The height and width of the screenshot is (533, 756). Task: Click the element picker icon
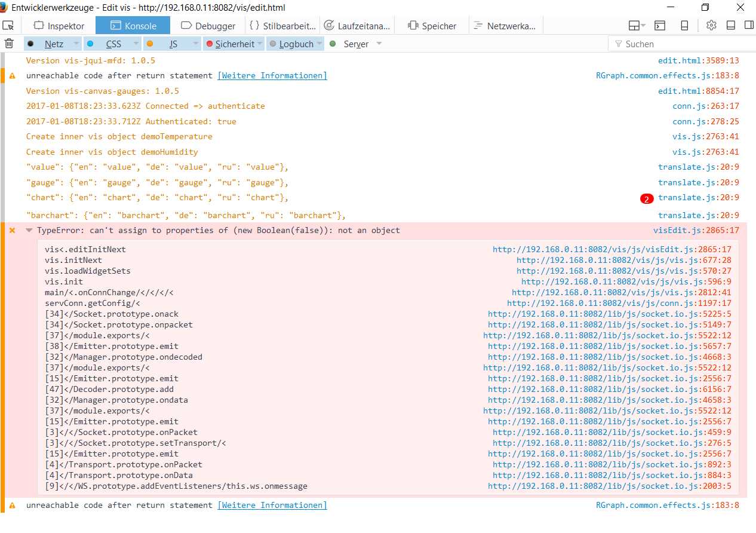coord(8,26)
